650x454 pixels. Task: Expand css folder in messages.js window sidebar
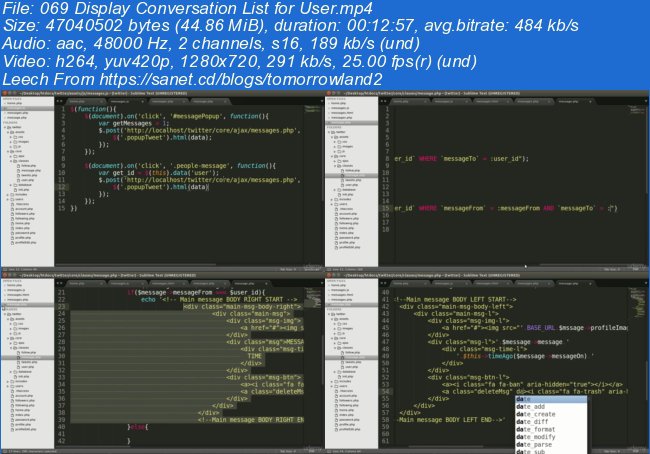11,137
